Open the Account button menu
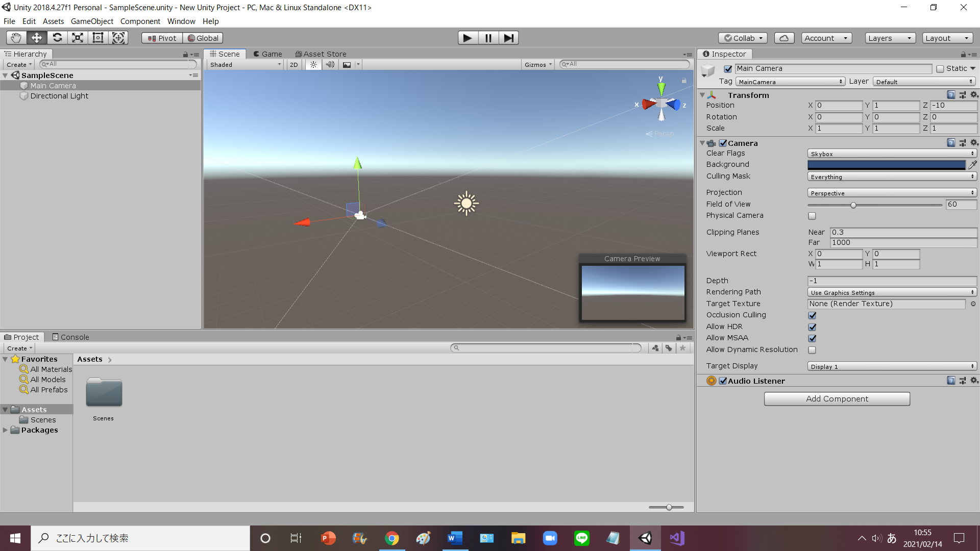 pos(826,38)
